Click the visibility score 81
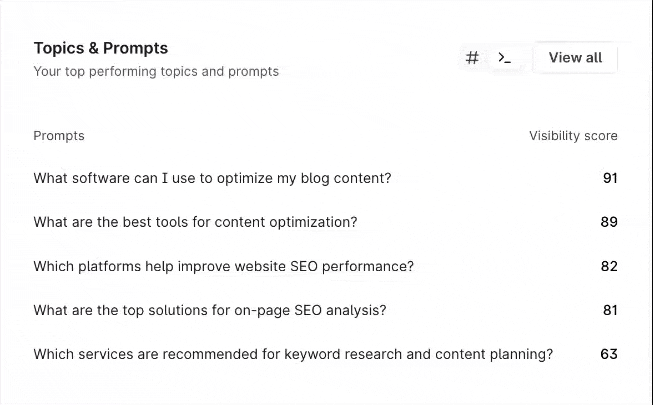Viewport: 653px width, 405px height. coord(610,310)
